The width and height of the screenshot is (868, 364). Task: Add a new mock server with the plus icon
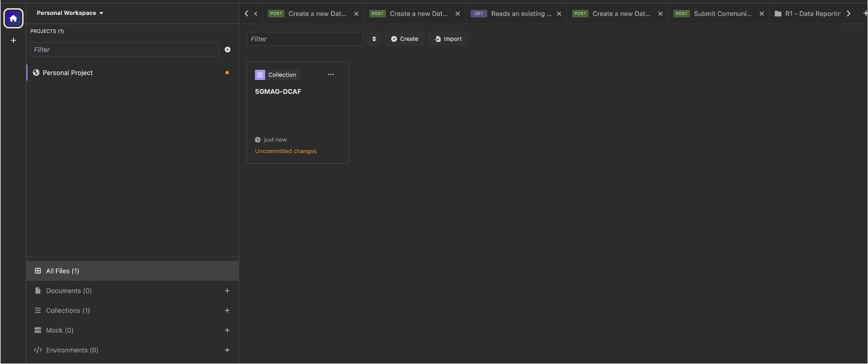click(227, 330)
